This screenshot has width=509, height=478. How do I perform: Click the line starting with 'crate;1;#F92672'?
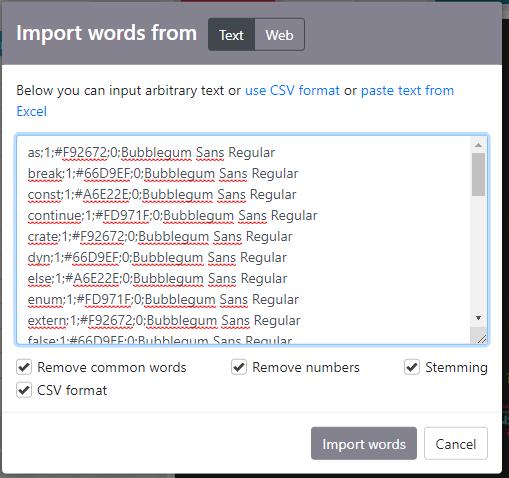coord(160,237)
